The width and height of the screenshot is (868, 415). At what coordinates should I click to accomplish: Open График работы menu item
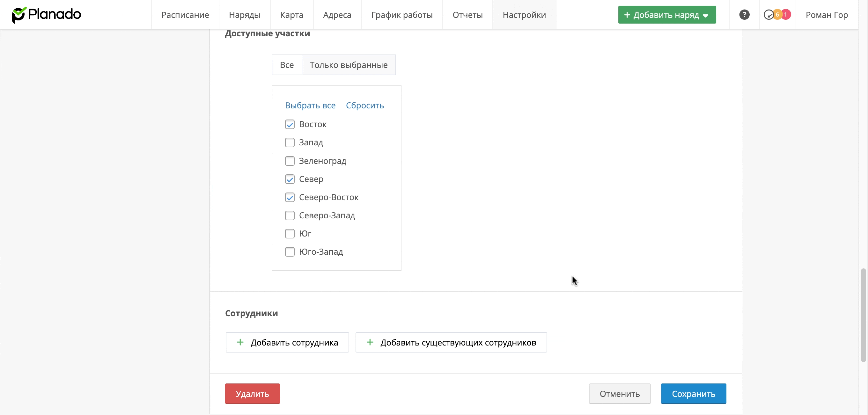pos(402,15)
